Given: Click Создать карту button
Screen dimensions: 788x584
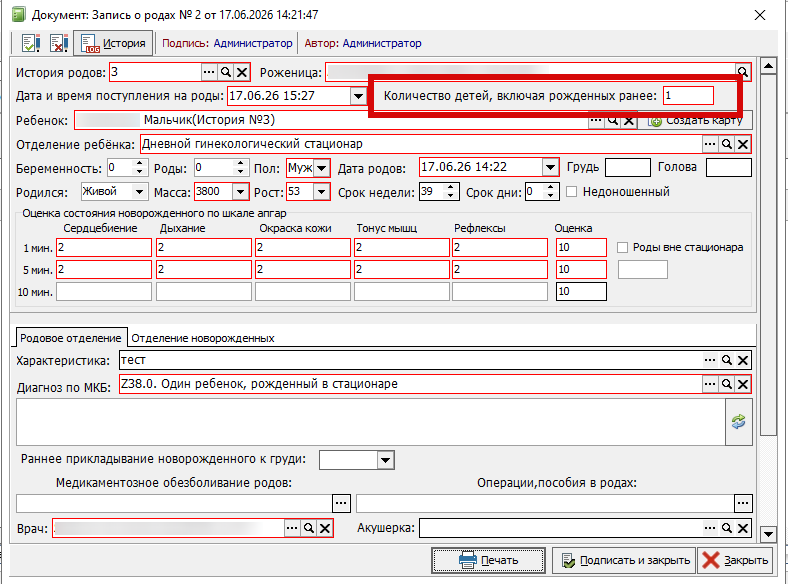Looking at the screenshot, I should click(x=697, y=121).
